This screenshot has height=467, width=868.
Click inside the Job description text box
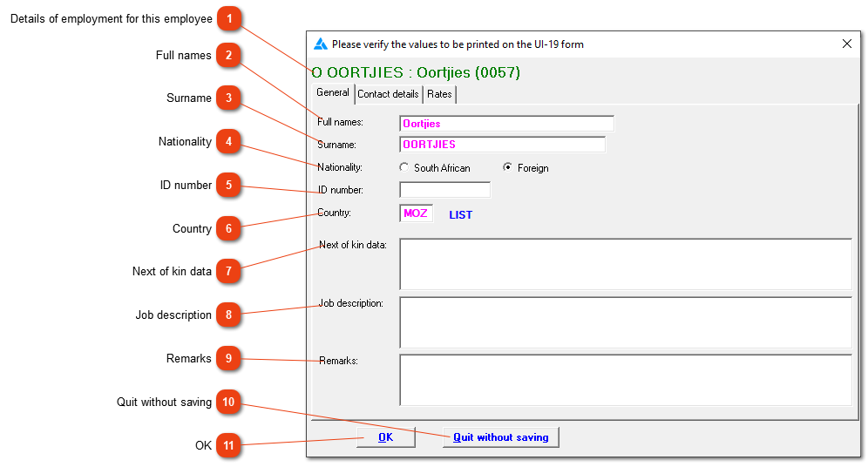click(626, 322)
